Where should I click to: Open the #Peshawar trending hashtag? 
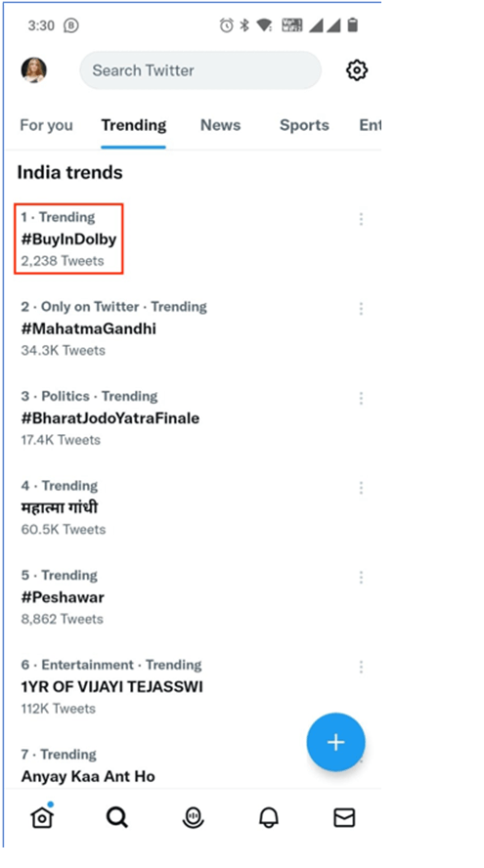pyautogui.click(x=63, y=597)
